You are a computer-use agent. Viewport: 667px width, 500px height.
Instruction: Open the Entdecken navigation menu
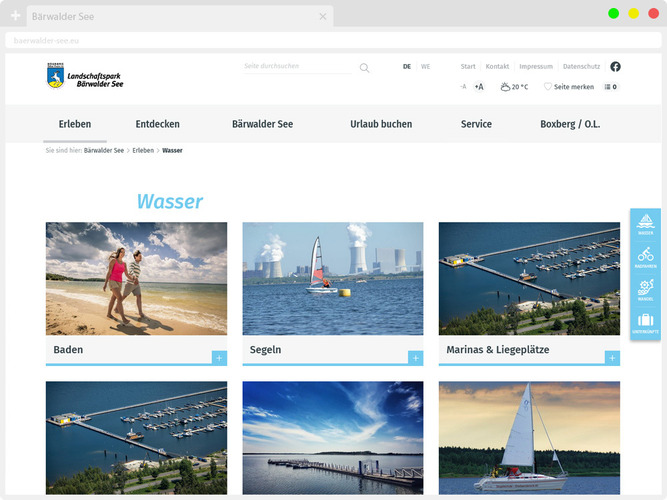(x=158, y=124)
